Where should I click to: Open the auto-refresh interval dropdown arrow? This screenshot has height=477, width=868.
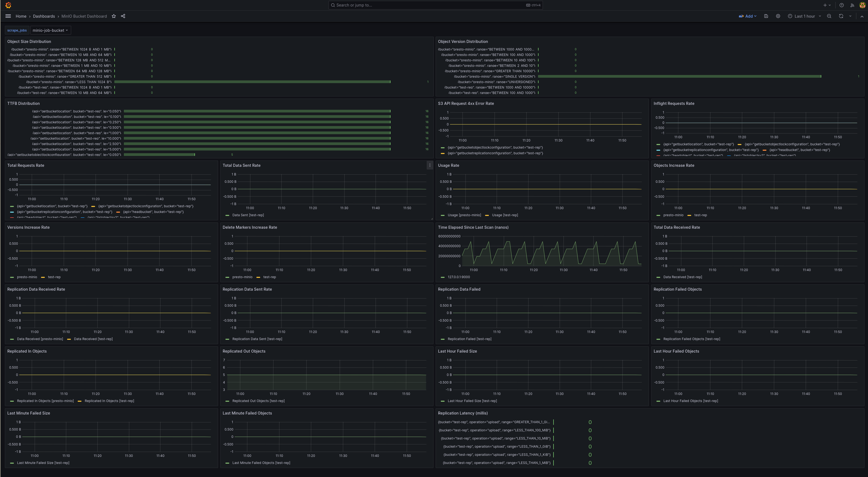850,16
